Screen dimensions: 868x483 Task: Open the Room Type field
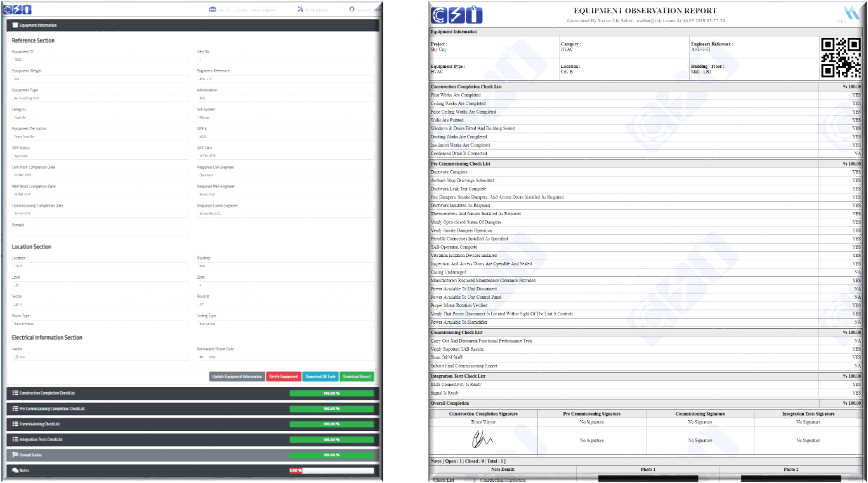[100, 324]
